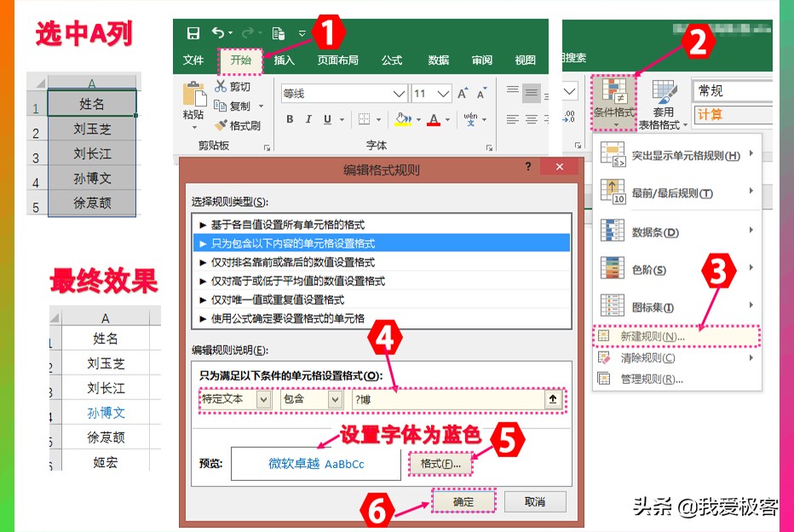This screenshot has height=532, width=794.
Task: Expand the underline style dropdown arrow
Action: pyautogui.click(x=342, y=120)
